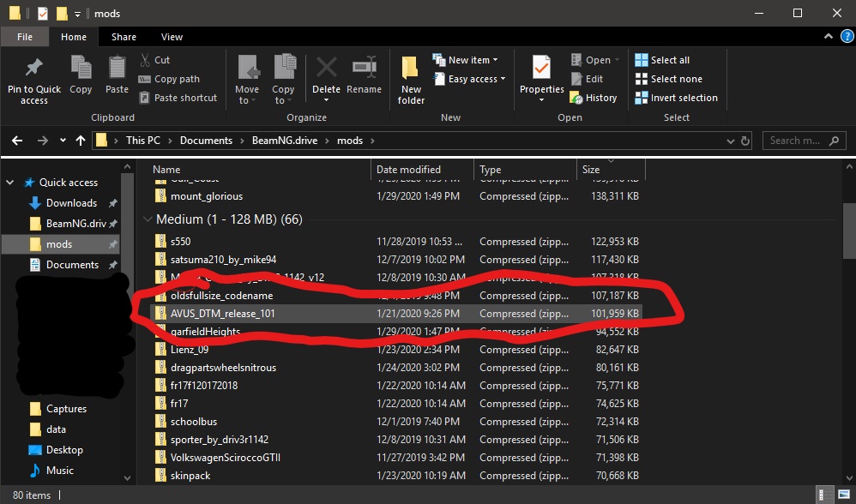Go up one folder level

[x=81, y=141]
